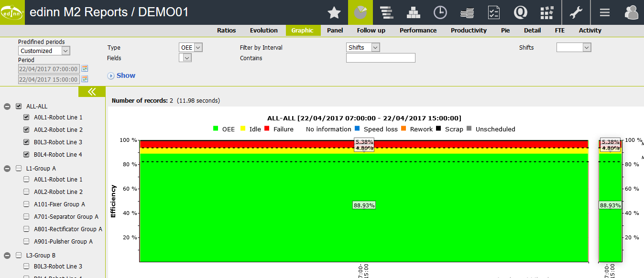This screenshot has width=644, height=278.
Task: Check the L1-Group A checkbox
Action: coord(19,168)
